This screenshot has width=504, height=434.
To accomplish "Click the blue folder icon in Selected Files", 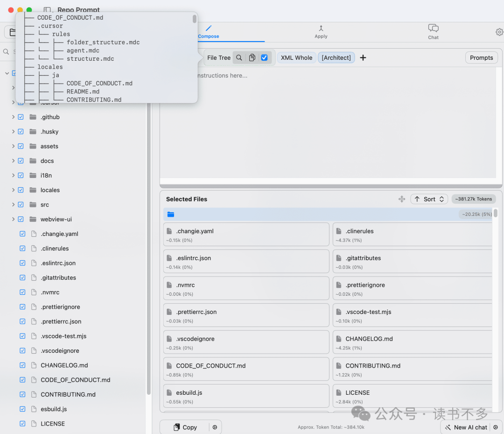I will pyautogui.click(x=171, y=214).
